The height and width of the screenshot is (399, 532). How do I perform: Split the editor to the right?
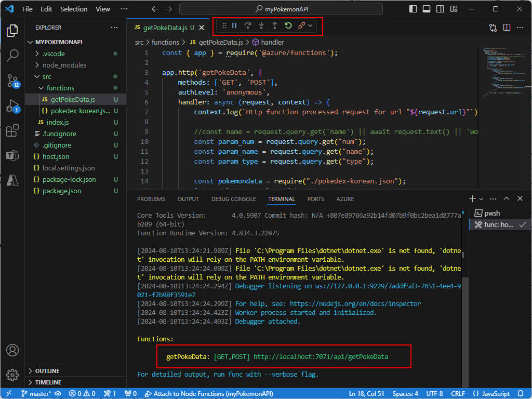click(507, 28)
